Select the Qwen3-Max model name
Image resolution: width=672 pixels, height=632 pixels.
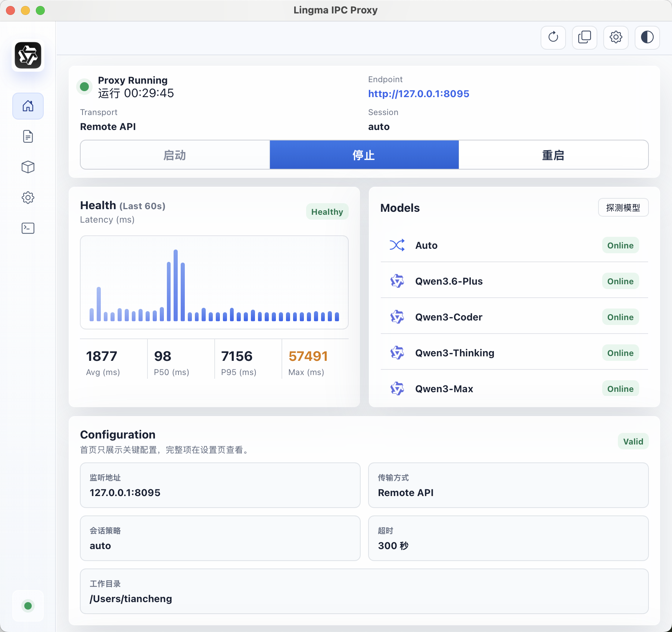coord(444,389)
